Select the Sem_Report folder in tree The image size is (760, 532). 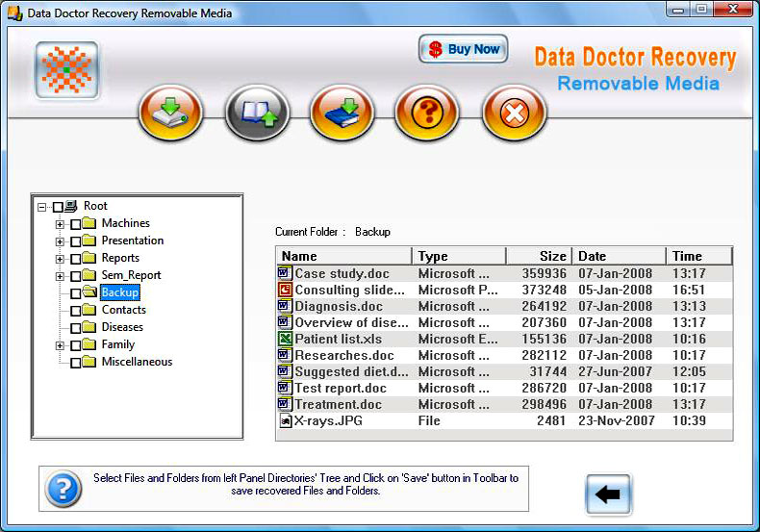coord(131,275)
